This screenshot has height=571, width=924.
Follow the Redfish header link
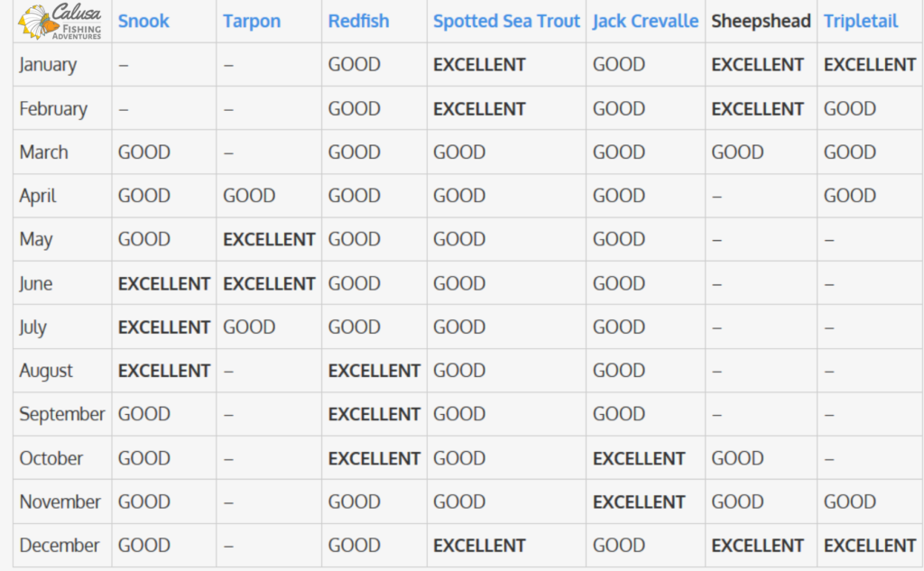click(x=358, y=22)
